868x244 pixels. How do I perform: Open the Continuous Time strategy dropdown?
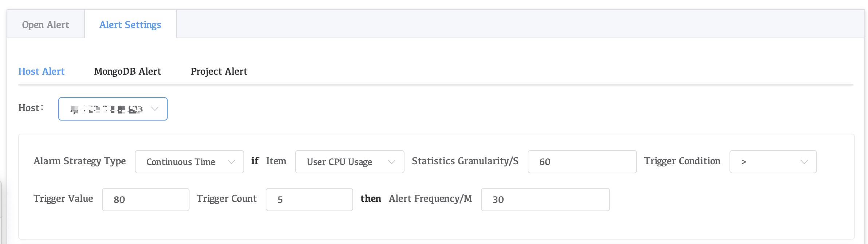pyautogui.click(x=182, y=162)
